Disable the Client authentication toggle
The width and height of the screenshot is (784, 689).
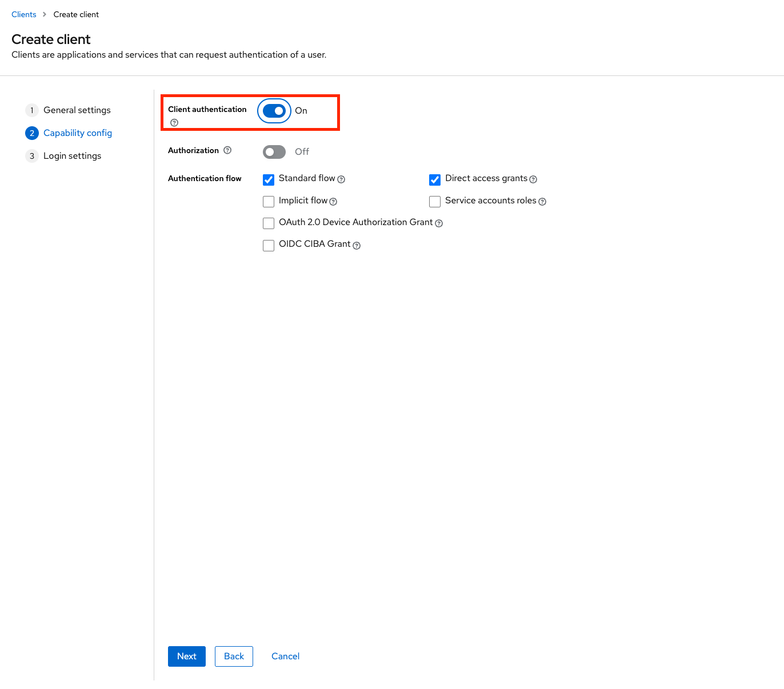(274, 111)
